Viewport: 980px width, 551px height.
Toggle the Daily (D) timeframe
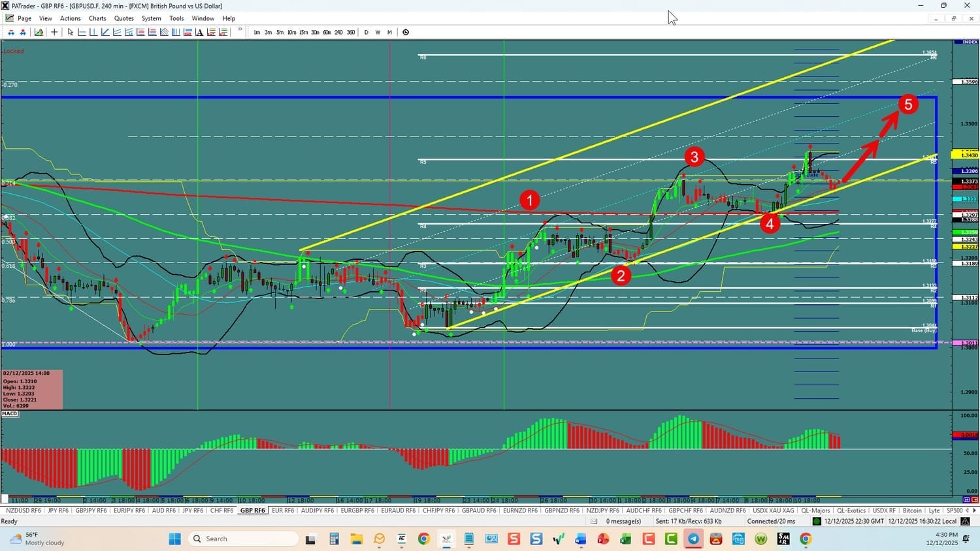point(366,32)
